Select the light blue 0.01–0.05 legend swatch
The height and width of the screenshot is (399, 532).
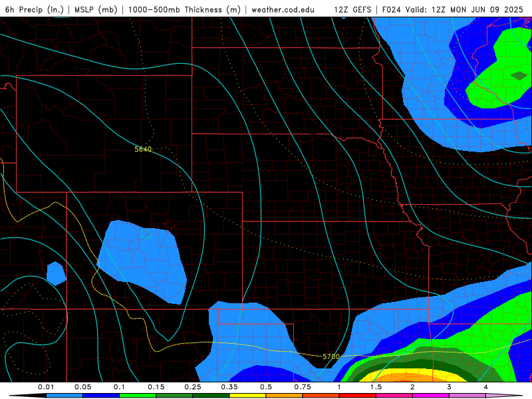click(x=65, y=396)
